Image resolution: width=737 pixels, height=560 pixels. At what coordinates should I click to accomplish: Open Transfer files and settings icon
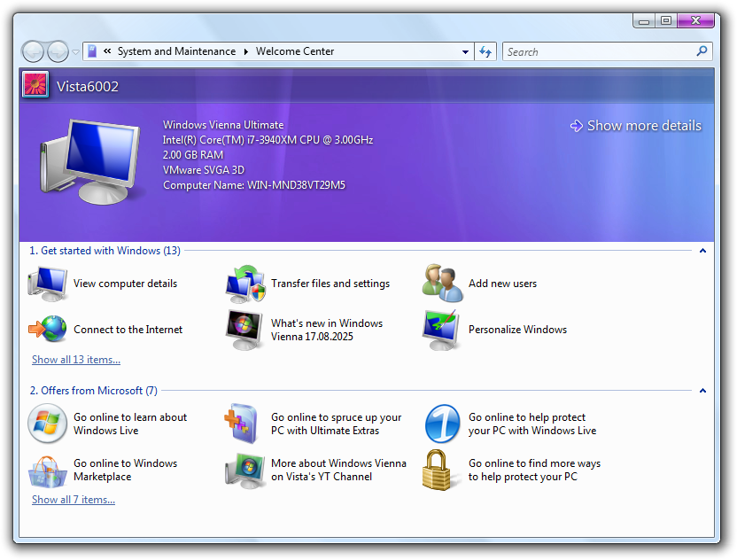click(245, 284)
